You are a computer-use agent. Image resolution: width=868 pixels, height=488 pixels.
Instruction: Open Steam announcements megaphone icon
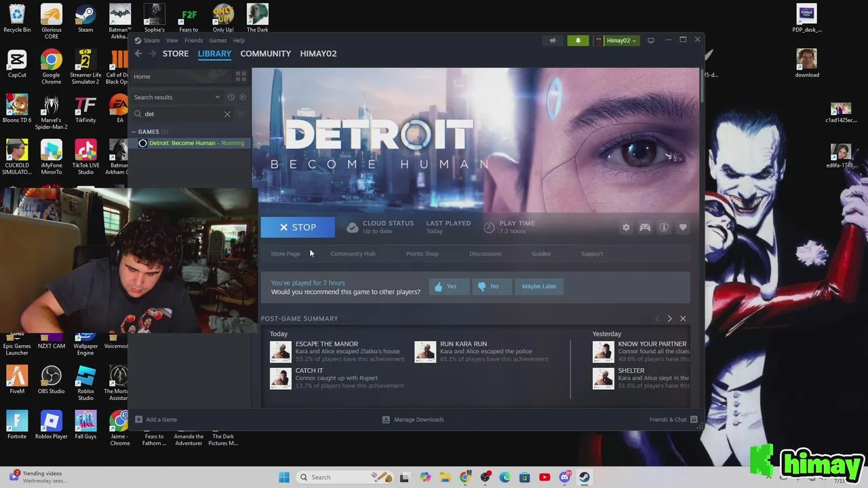click(x=553, y=41)
